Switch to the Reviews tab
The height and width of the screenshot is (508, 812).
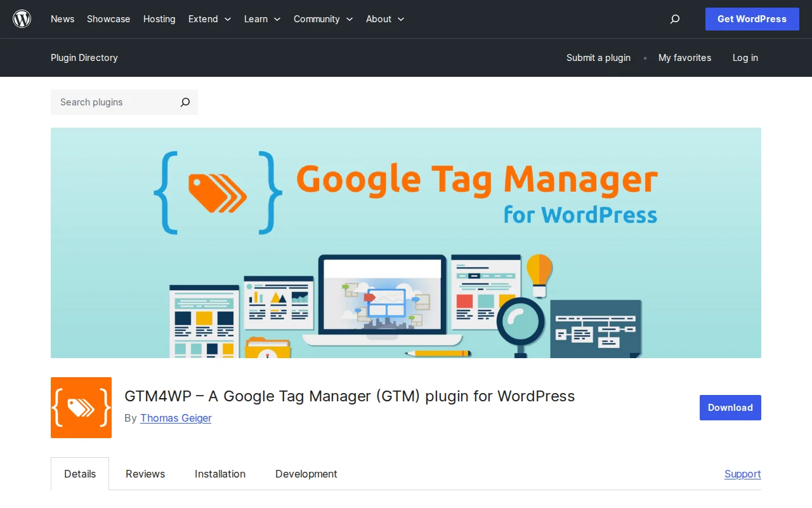click(x=145, y=474)
